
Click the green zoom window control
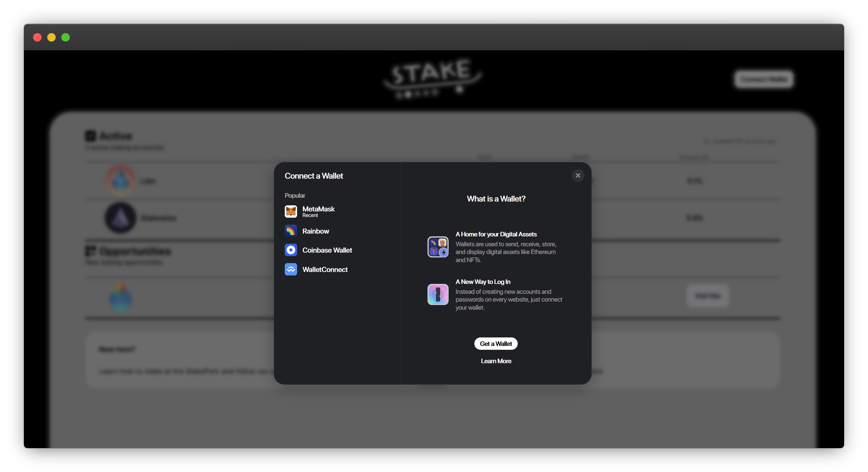66,37
